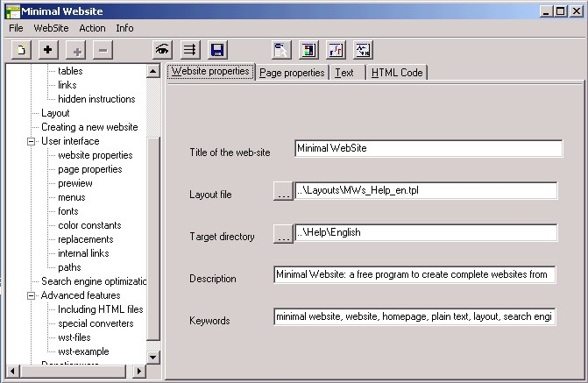Click the eye preview icon
This screenshot has height=383, width=588.
161,50
